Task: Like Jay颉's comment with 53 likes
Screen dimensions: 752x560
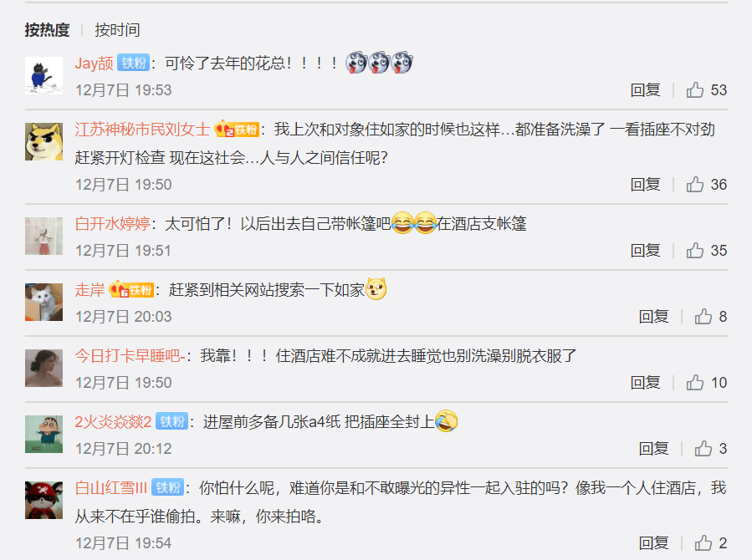Action: (x=694, y=89)
